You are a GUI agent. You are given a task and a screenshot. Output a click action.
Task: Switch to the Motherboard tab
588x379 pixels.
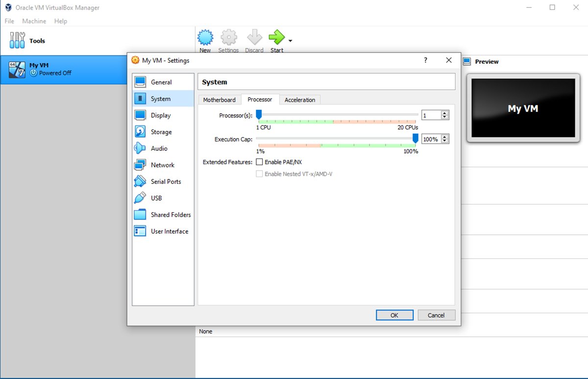219,100
